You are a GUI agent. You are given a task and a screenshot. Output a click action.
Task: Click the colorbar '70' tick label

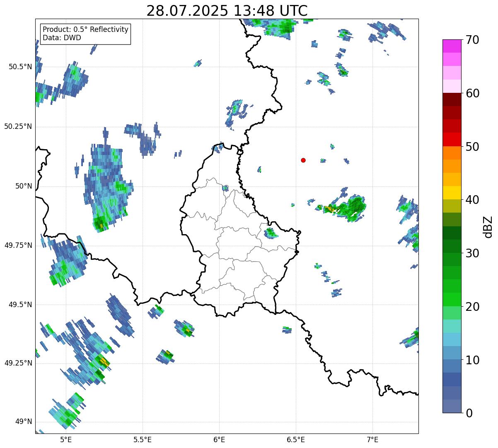[472, 40]
